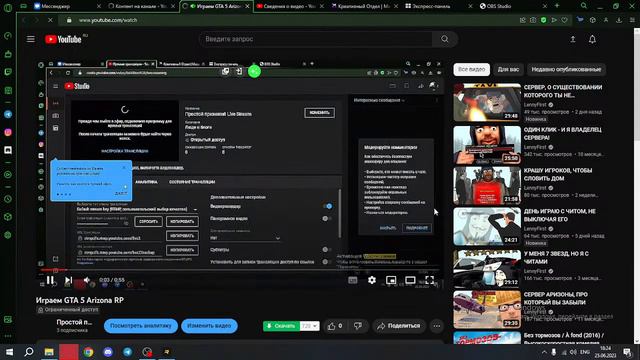Mute the video using the speaker icon

point(87,280)
